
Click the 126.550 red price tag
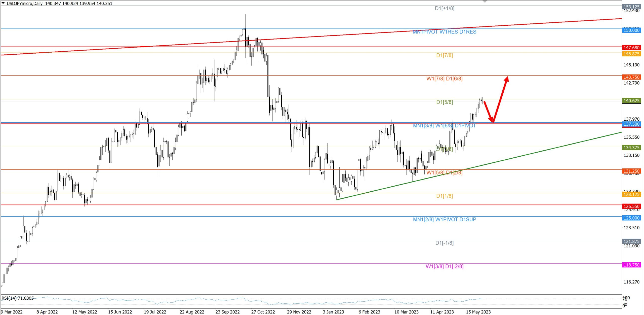coord(631,206)
